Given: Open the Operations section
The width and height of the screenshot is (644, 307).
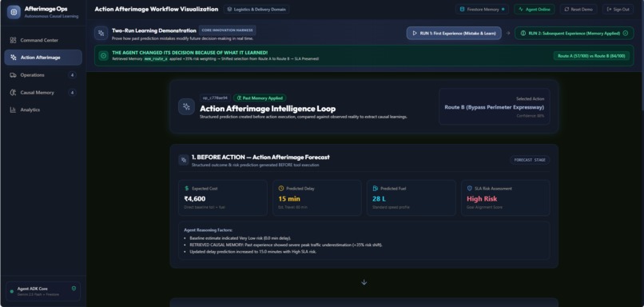Looking at the screenshot, I should coord(43,75).
